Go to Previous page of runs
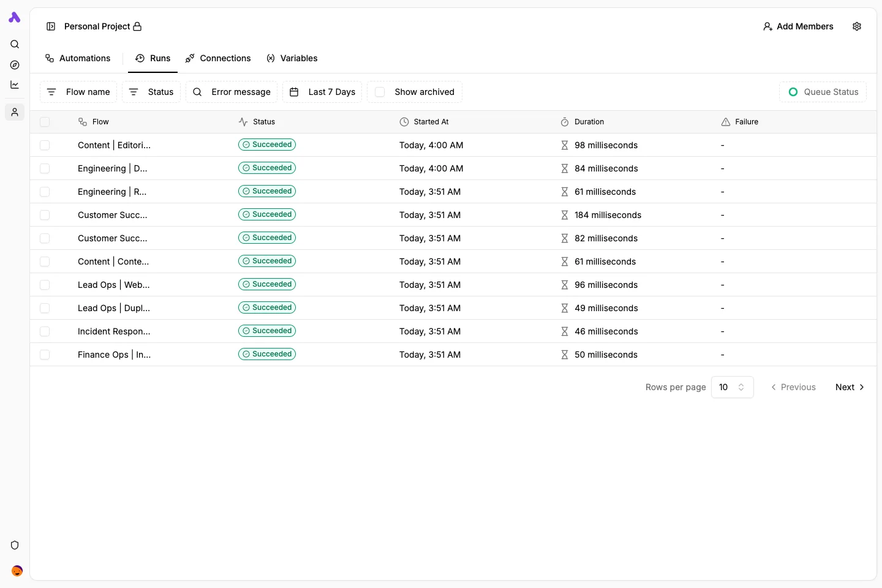The width and height of the screenshot is (882, 588). pyautogui.click(x=793, y=387)
